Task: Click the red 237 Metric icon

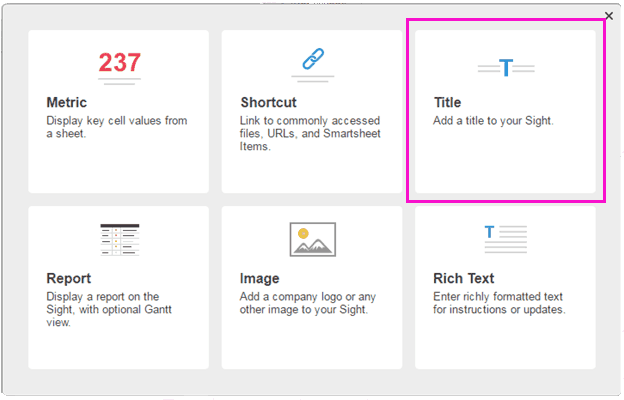Action: click(119, 64)
